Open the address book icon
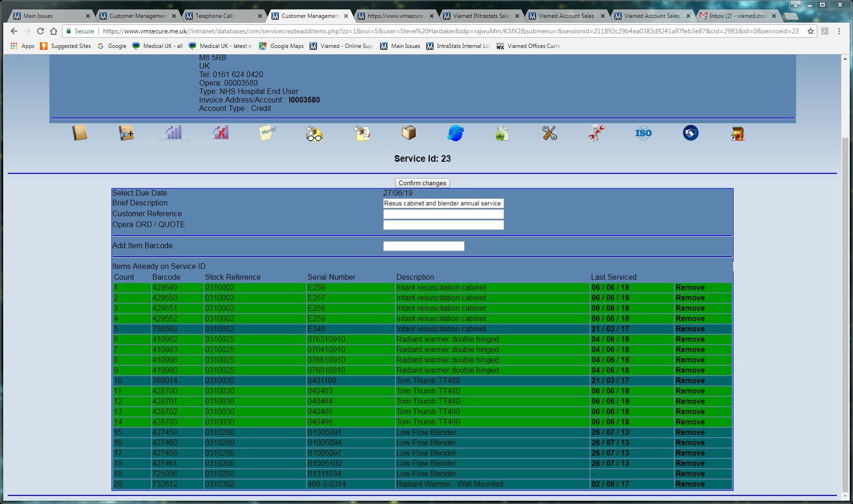 80,133
